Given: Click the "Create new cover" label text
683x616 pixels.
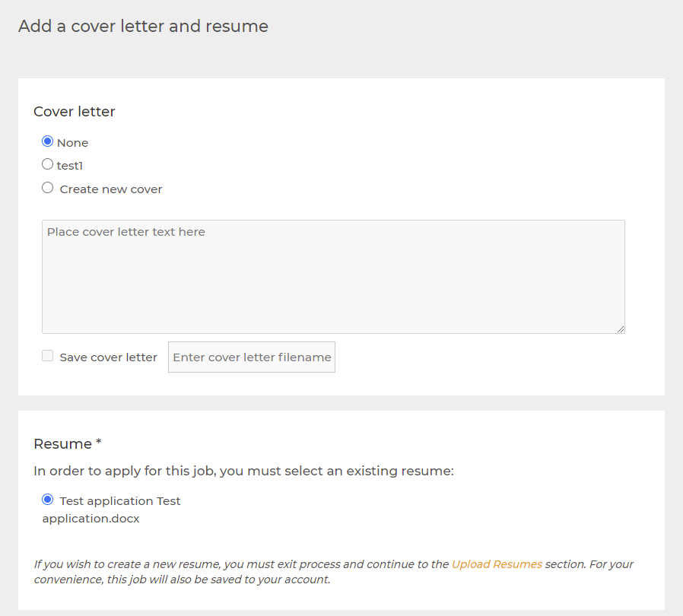Looking at the screenshot, I should 111,189.
